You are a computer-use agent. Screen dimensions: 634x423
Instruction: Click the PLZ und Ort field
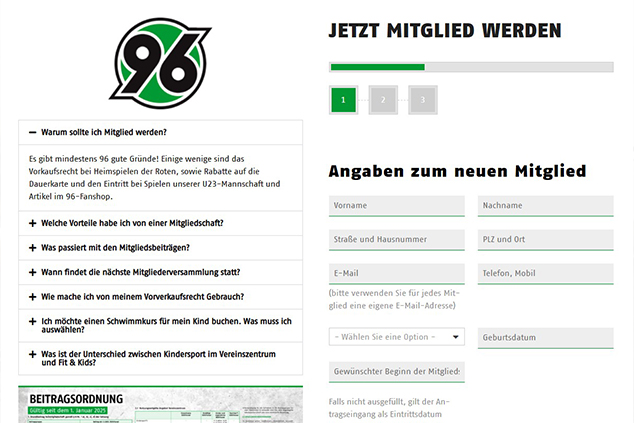pyautogui.click(x=545, y=240)
